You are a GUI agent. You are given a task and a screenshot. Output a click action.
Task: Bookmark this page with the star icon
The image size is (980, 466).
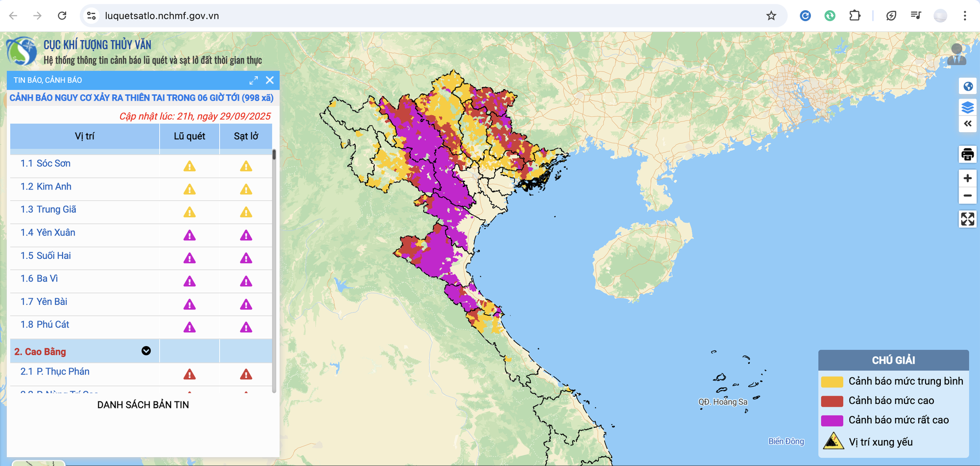pos(771,16)
